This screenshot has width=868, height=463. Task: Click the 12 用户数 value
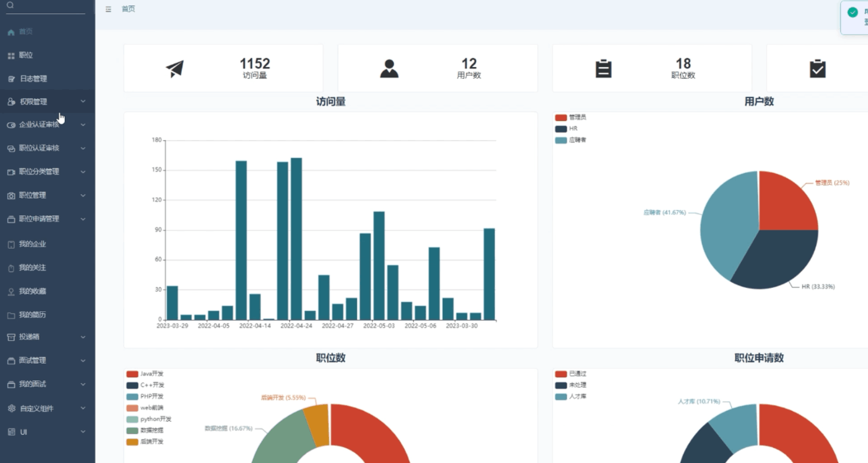pyautogui.click(x=469, y=64)
